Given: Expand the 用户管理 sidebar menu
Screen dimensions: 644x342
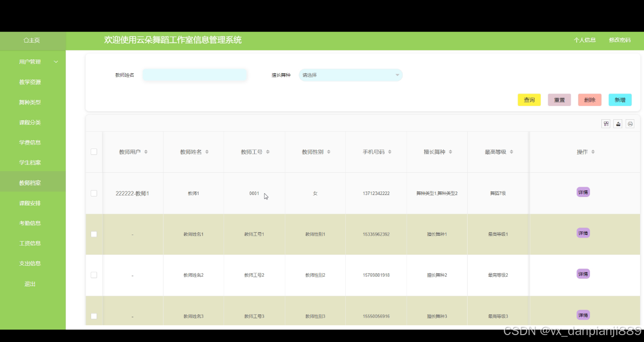Looking at the screenshot, I should [x=33, y=62].
